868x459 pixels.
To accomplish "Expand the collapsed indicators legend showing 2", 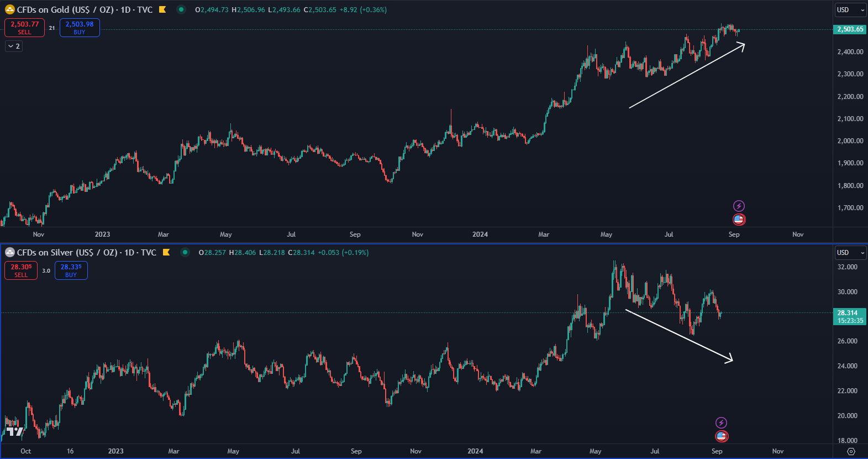I will (x=14, y=46).
